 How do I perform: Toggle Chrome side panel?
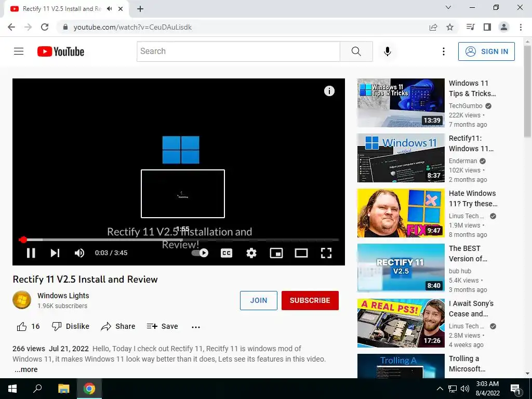click(487, 27)
